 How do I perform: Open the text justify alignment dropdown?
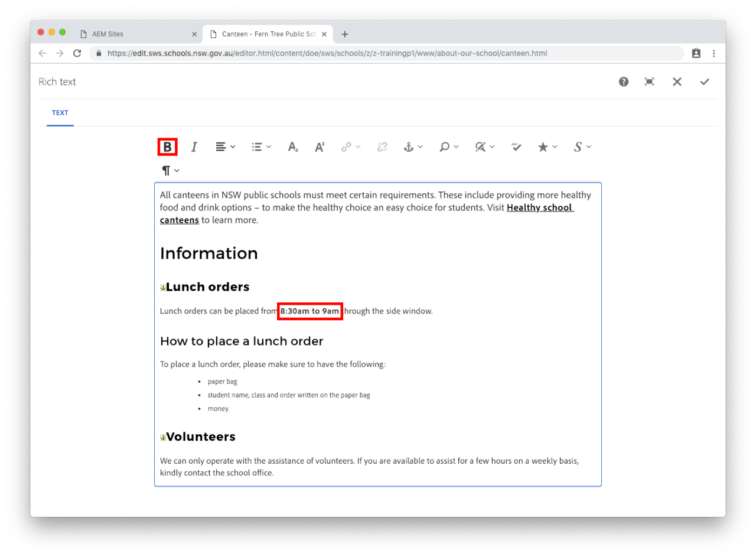coord(225,147)
